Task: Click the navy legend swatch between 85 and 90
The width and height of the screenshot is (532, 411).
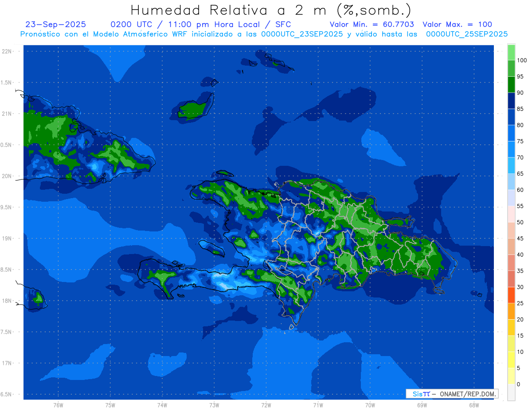Action: pos(511,101)
